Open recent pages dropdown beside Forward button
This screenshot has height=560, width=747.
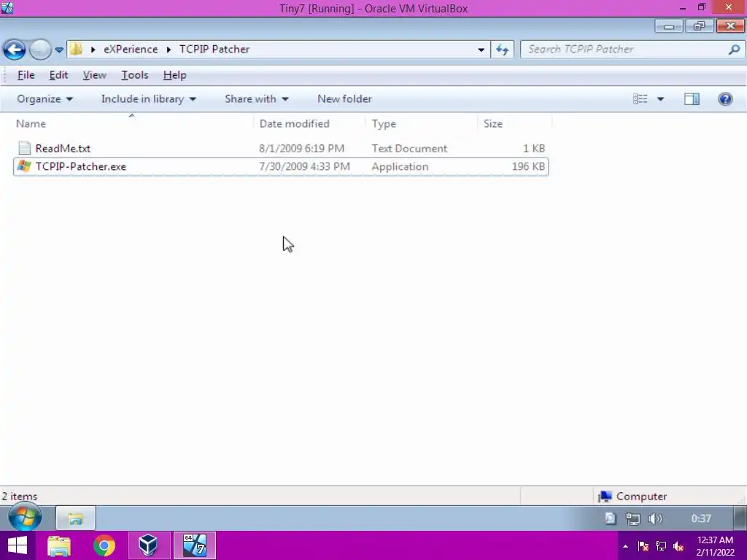pyautogui.click(x=59, y=50)
